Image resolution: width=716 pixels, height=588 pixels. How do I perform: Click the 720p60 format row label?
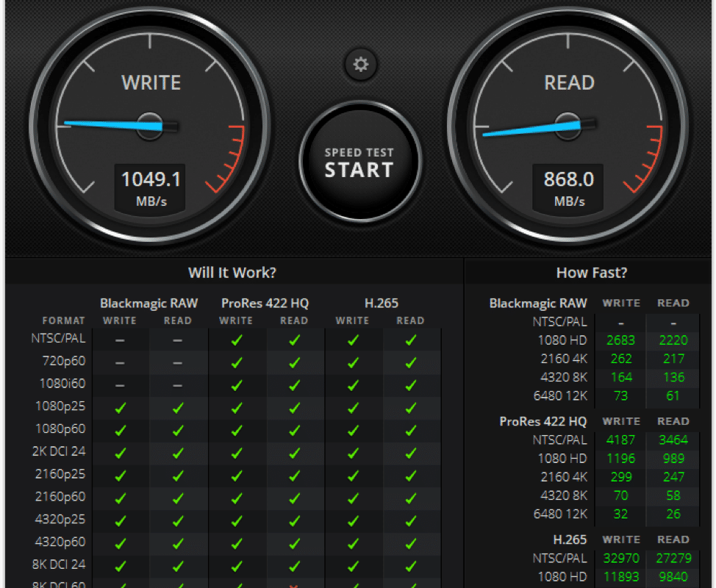pyautogui.click(x=63, y=361)
